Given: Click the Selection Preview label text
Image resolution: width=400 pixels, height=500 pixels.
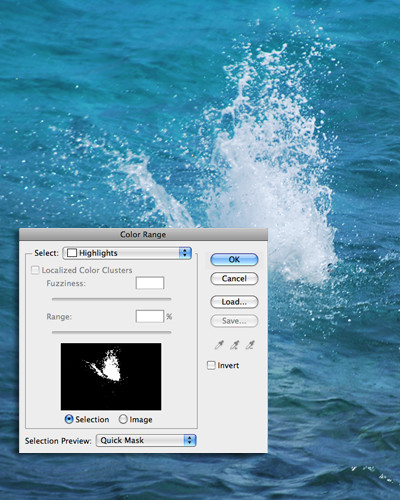Looking at the screenshot, I should point(58,441).
